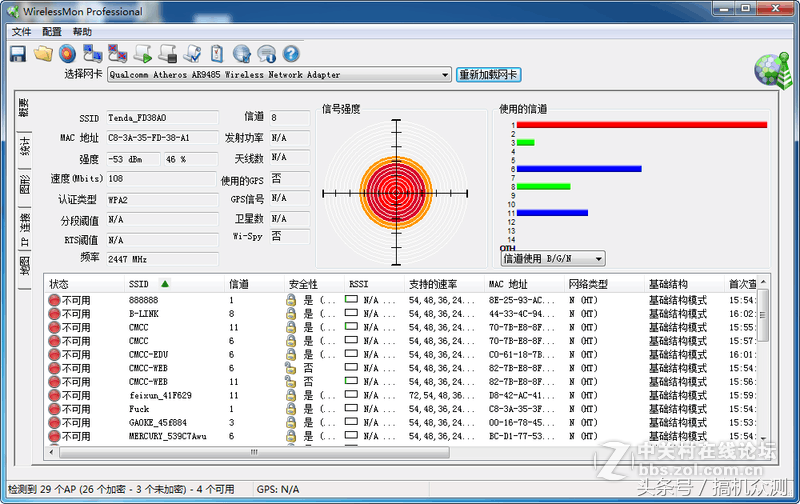The height and width of the screenshot is (504, 800).
Task: Sort by the 状态 column header
Action: click(85, 284)
